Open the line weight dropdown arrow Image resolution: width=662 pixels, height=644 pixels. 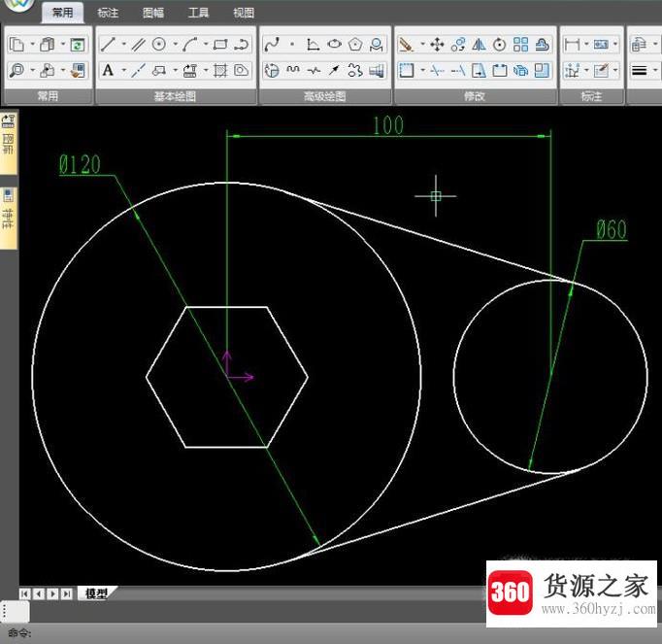click(655, 70)
